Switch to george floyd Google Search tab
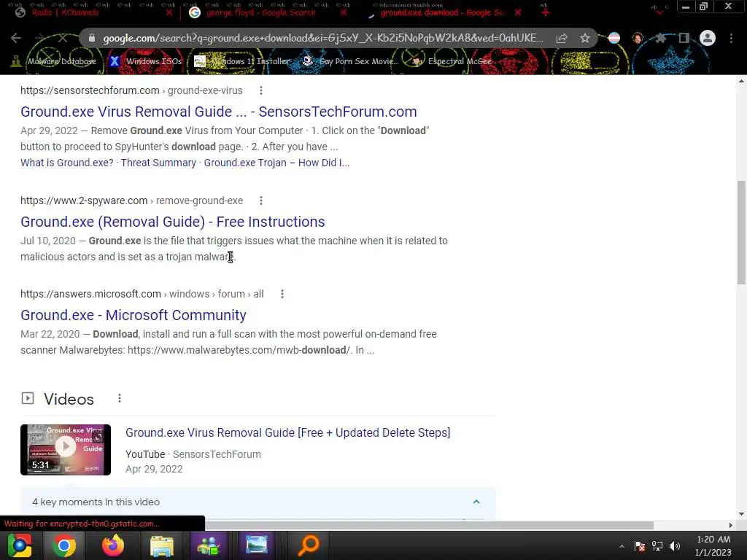 [262, 12]
